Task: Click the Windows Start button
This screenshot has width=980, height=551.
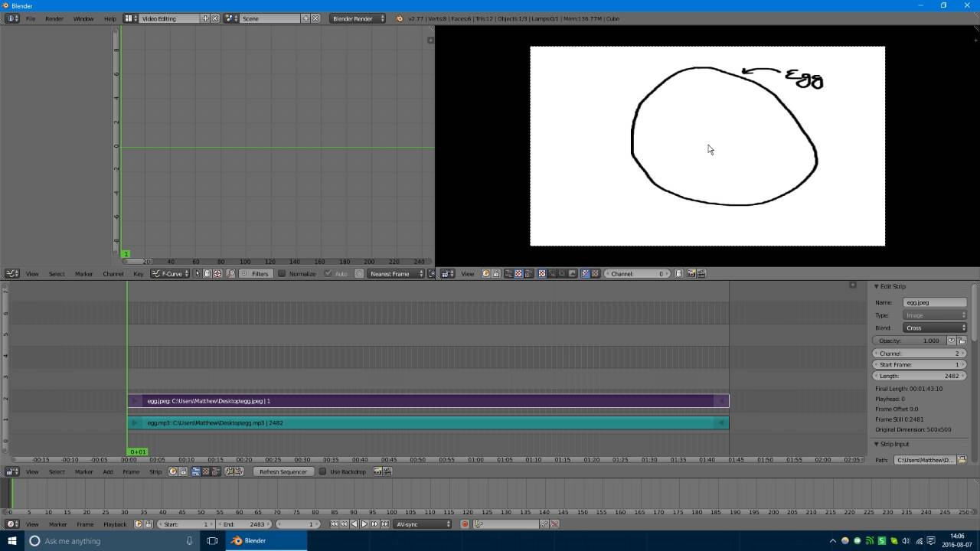Action: click(12, 541)
